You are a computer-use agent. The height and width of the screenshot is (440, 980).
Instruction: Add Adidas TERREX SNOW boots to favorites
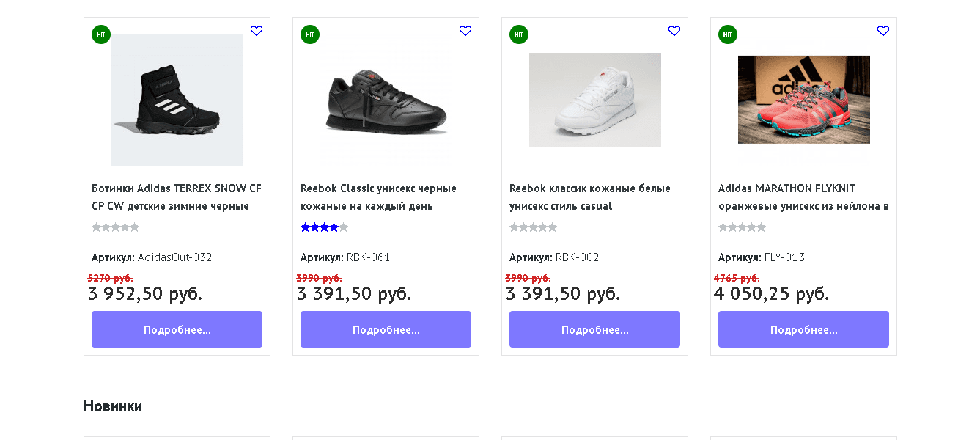[257, 31]
